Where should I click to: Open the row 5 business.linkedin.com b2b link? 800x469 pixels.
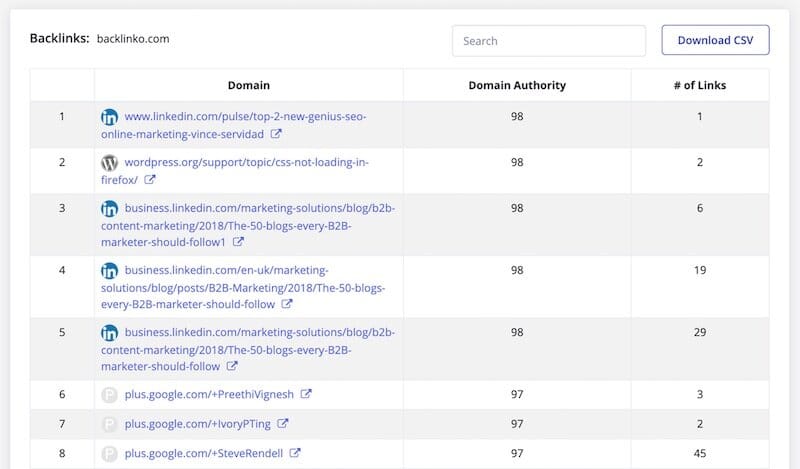248,350
